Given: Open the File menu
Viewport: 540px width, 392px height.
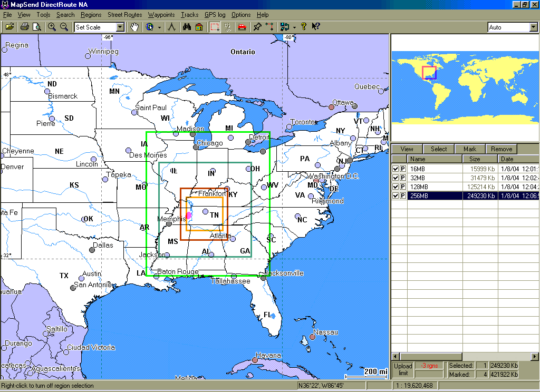Looking at the screenshot, I should pyautogui.click(x=7, y=15).
